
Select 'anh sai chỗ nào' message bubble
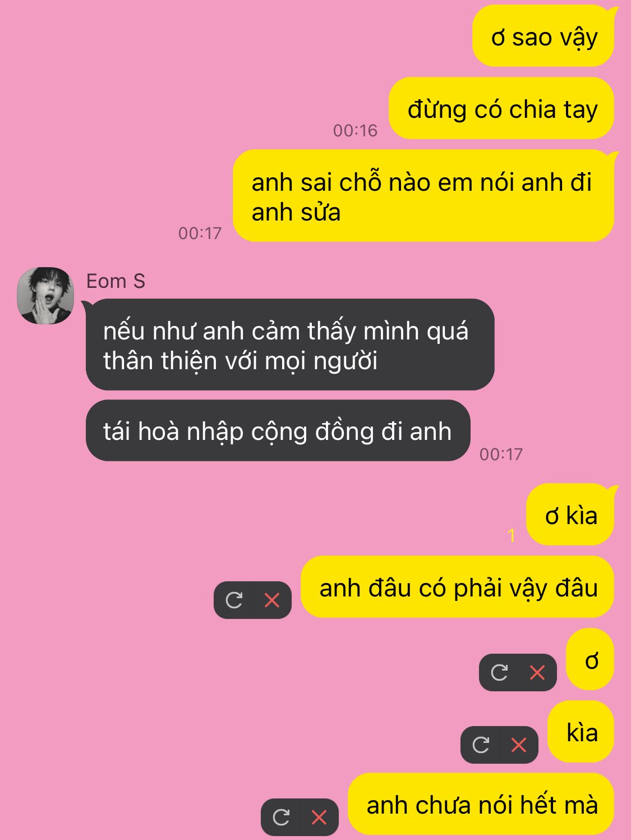pyautogui.click(x=423, y=196)
